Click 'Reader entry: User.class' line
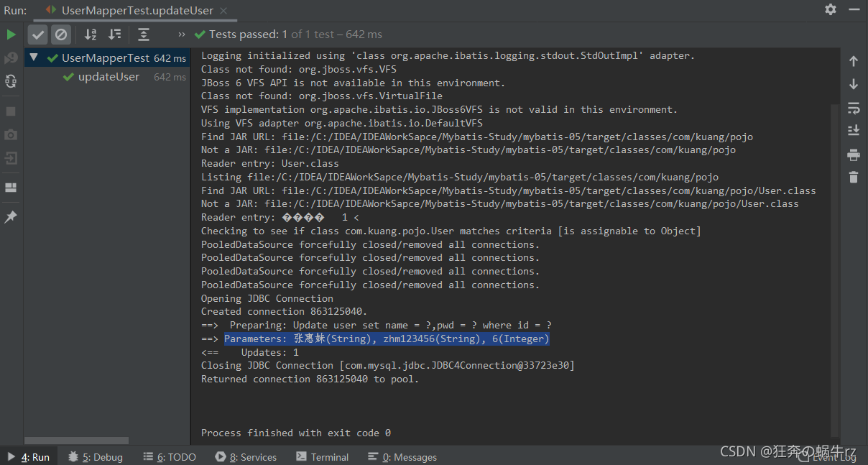This screenshot has height=465, width=868. [x=270, y=163]
